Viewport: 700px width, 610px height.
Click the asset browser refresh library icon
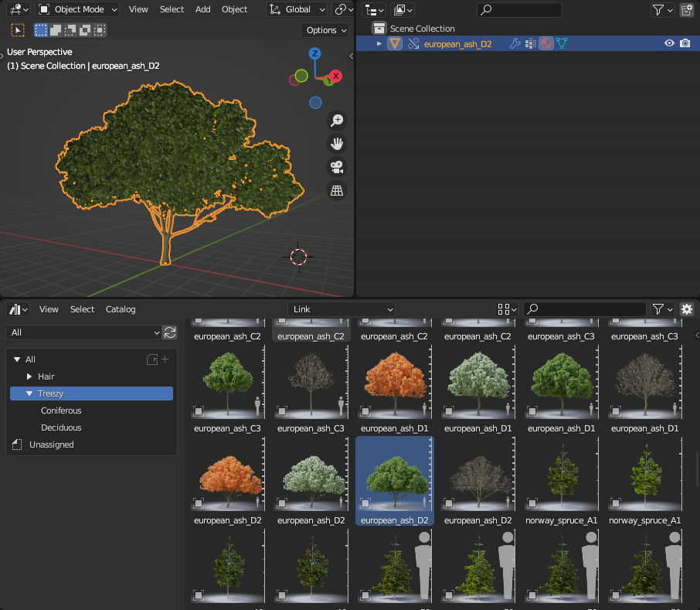170,332
